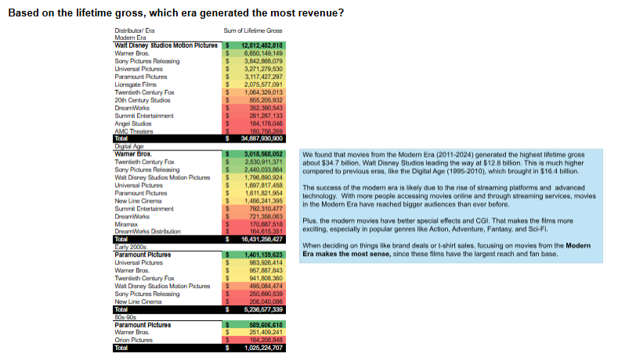This screenshot has width=618, height=364.
Task: Click the value 3,271,279,530
Action: tap(263, 69)
